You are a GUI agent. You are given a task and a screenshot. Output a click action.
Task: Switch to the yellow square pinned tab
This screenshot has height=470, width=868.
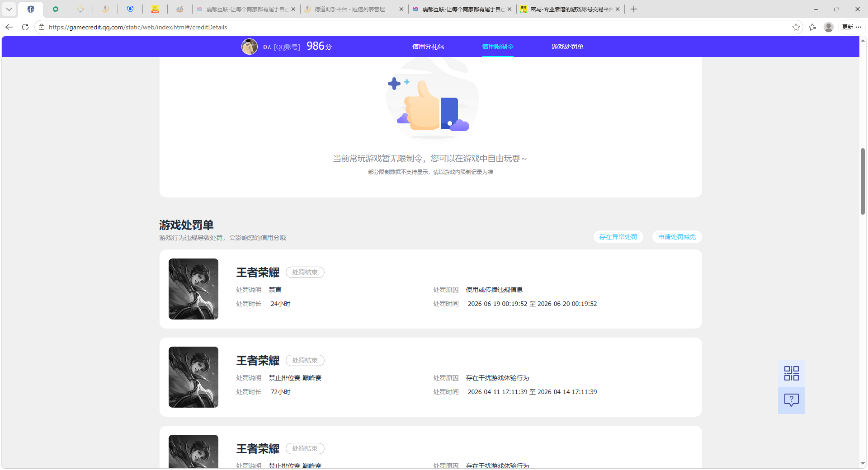155,9
